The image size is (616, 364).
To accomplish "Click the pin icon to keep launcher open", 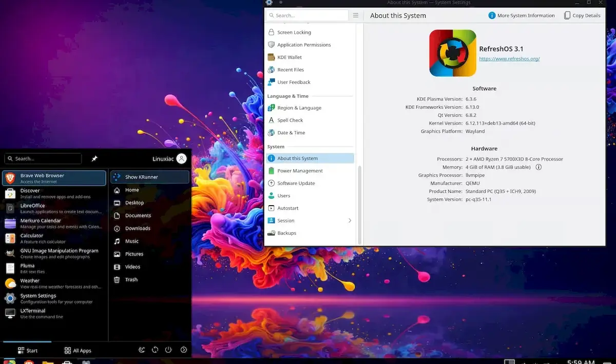I will tap(94, 159).
